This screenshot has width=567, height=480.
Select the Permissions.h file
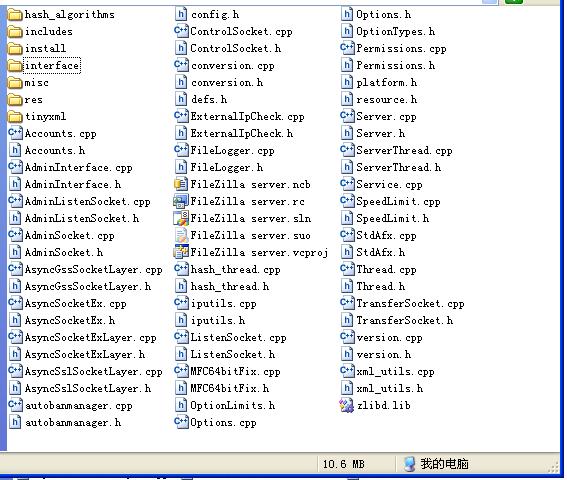coord(388,65)
